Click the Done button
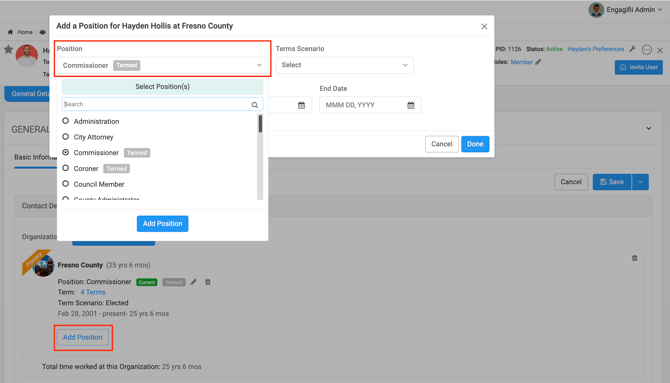 [475, 144]
